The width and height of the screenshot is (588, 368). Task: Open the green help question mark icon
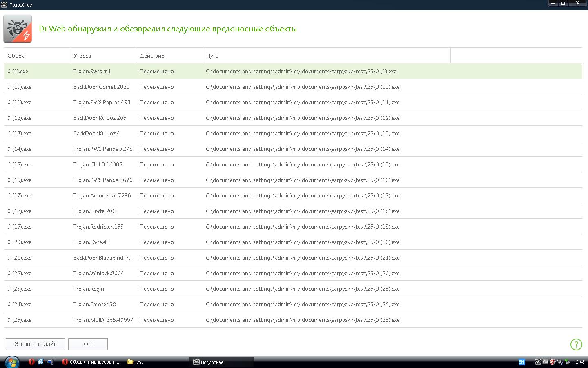pyautogui.click(x=576, y=344)
